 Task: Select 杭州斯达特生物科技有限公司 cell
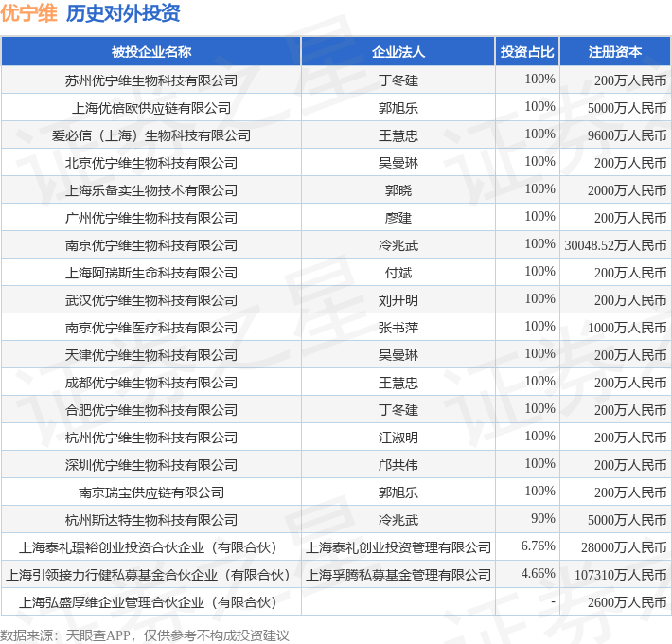(x=151, y=520)
